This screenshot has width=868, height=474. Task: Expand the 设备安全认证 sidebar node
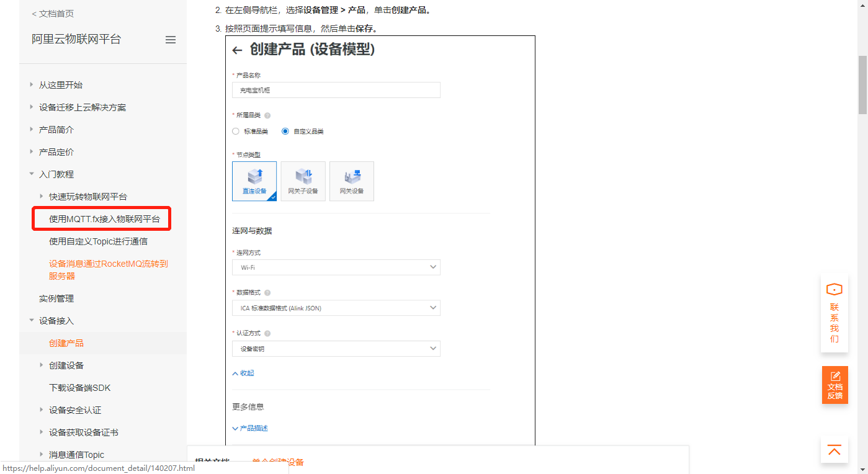pos(42,409)
